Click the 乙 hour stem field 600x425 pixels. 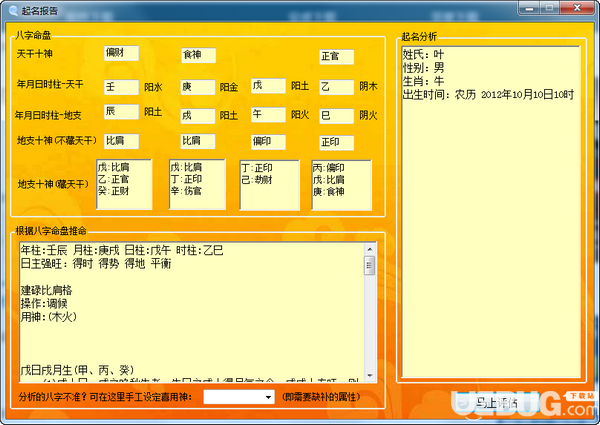[336, 87]
